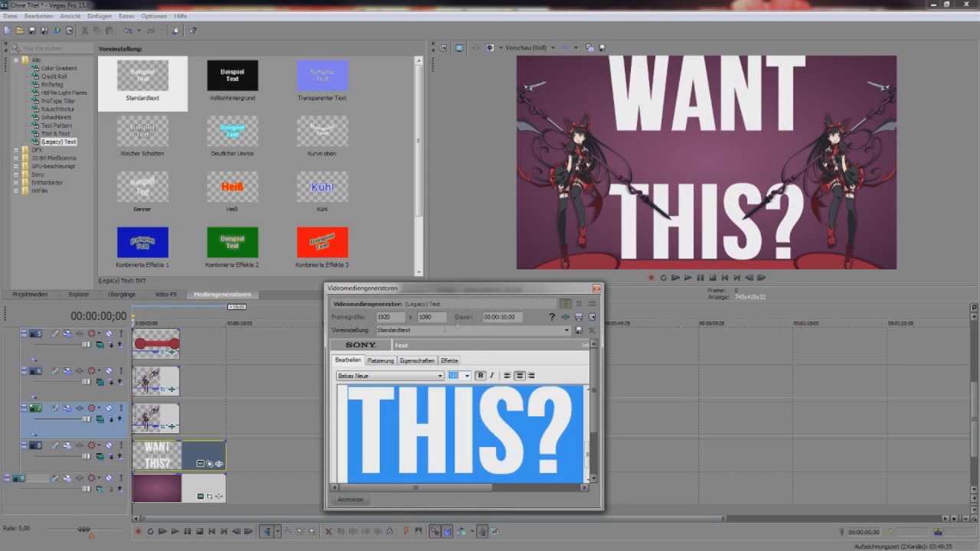
Task: Select the Color Gradient generator
Action: click(x=59, y=68)
